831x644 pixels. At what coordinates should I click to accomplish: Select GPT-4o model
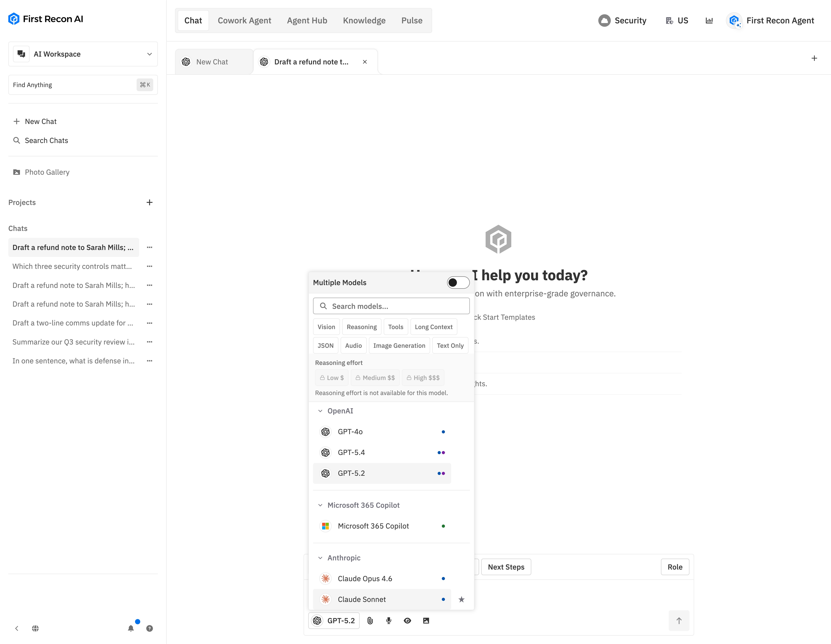(x=382, y=432)
